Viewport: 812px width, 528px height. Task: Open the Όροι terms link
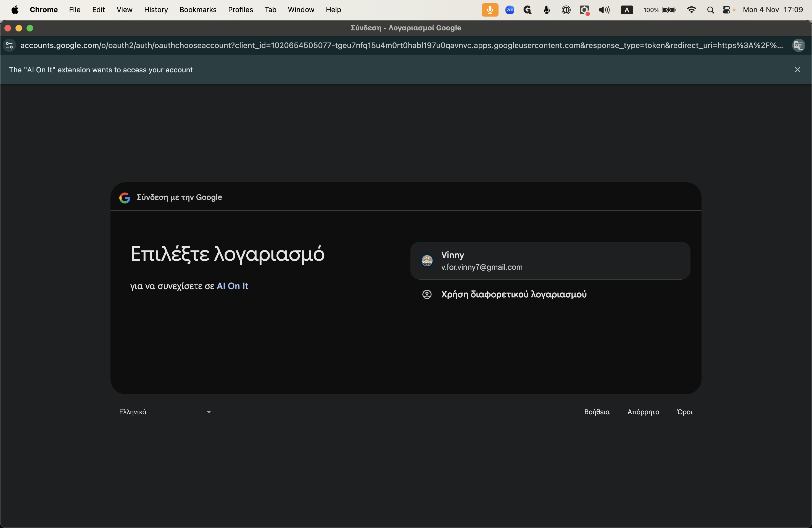coord(684,412)
